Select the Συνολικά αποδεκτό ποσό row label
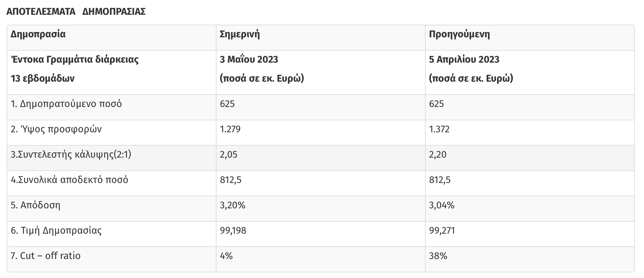 pyautogui.click(x=70, y=180)
